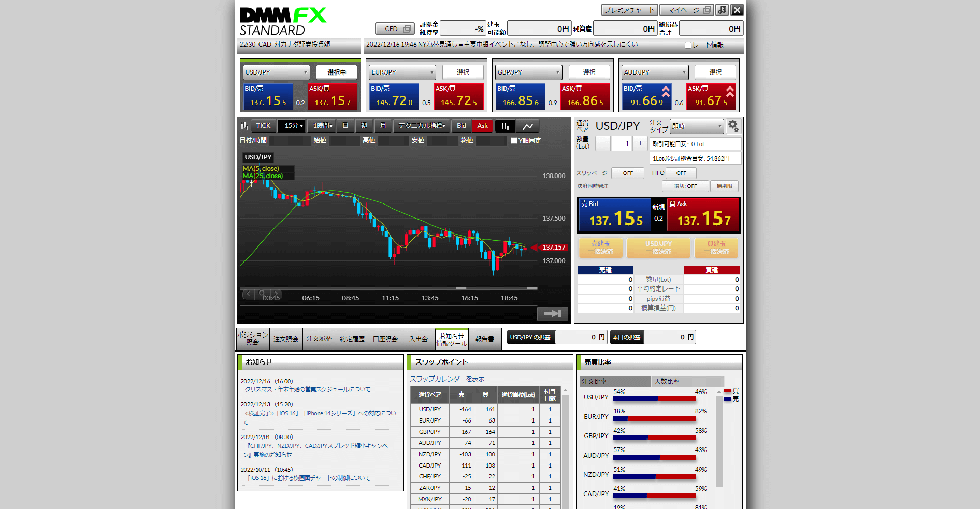Switch chart price to Bid
The height and width of the screenshot is (509, 980).
click(462, 126)
